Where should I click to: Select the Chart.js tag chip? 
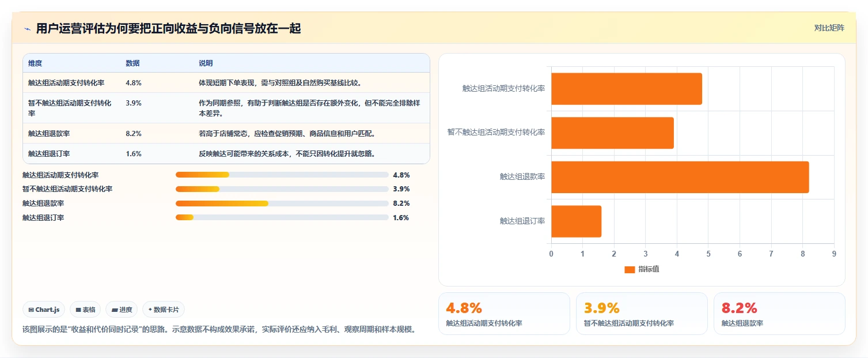44,310
